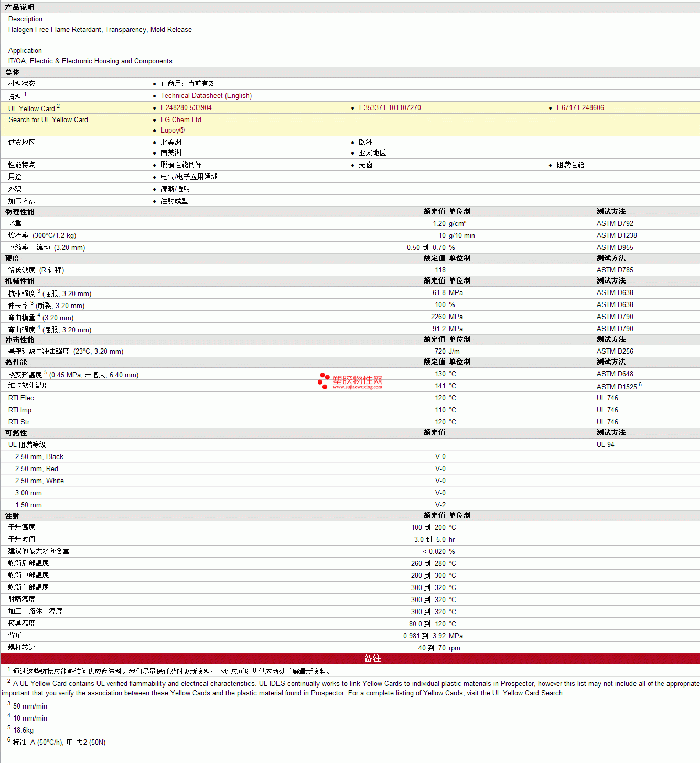Click footnote text '18.6kg'
700x763 pixels.
(23, 731)
